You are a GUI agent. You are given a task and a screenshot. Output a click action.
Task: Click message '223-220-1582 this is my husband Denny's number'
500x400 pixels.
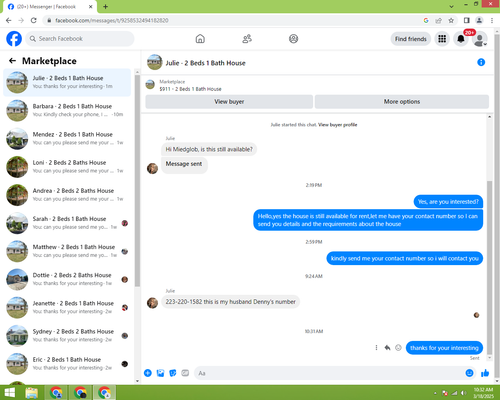(x=230, y=302)
